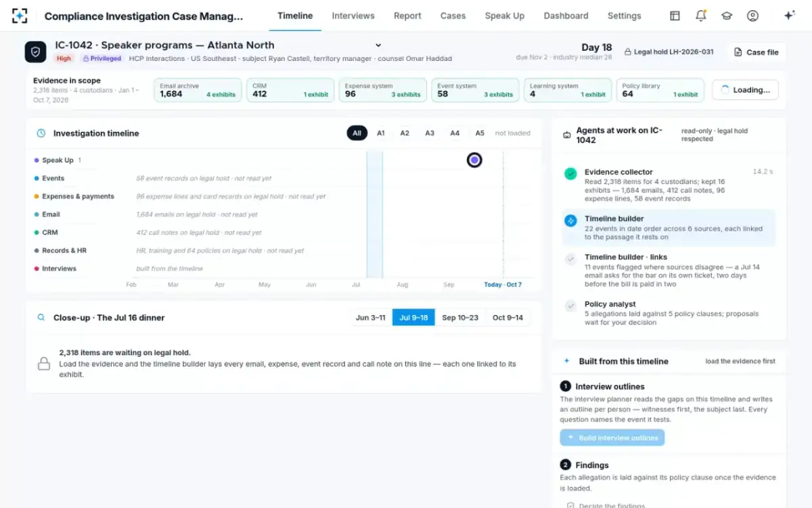812x508 pixels.
Task: Click the Legal hold LH-2026-031 label
Action: (669, 51)
